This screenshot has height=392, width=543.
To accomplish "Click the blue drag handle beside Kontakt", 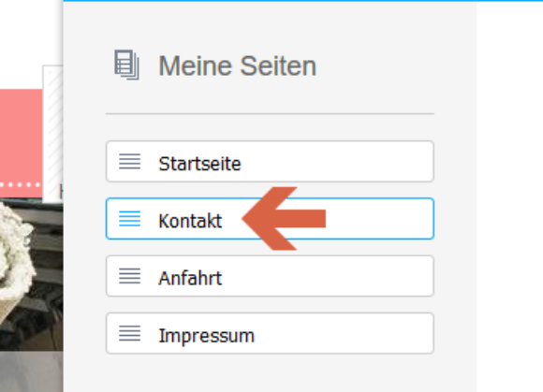I will 130,219.
